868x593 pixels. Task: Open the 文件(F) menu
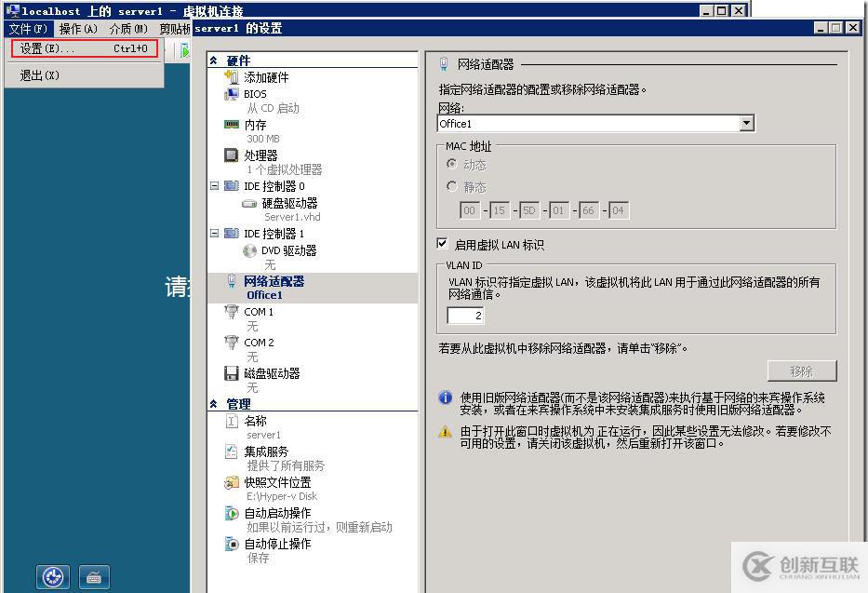[x=28, y=29]
